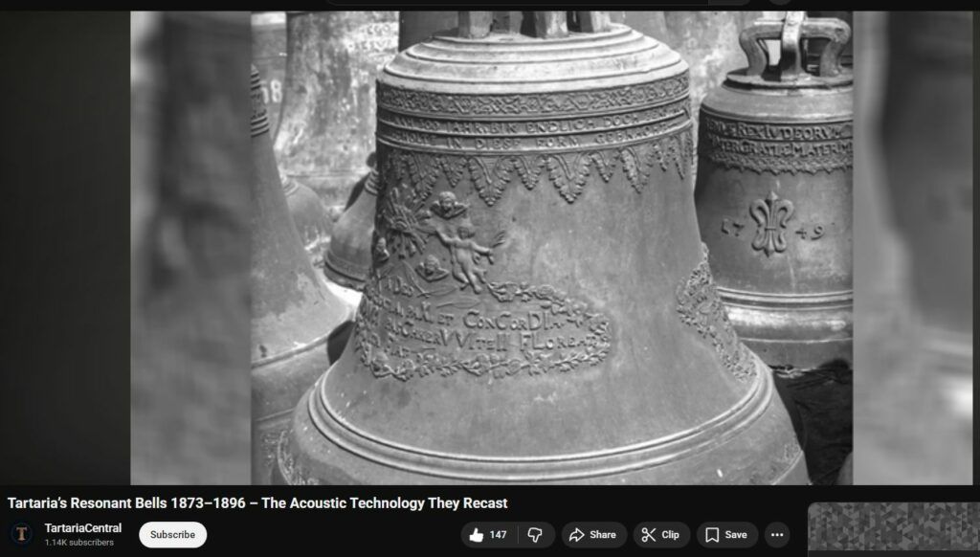Image resolution: width=980 pixels, height=557 pixels.
Task: Click the Save label text
Action: click(x=736, y=535)
